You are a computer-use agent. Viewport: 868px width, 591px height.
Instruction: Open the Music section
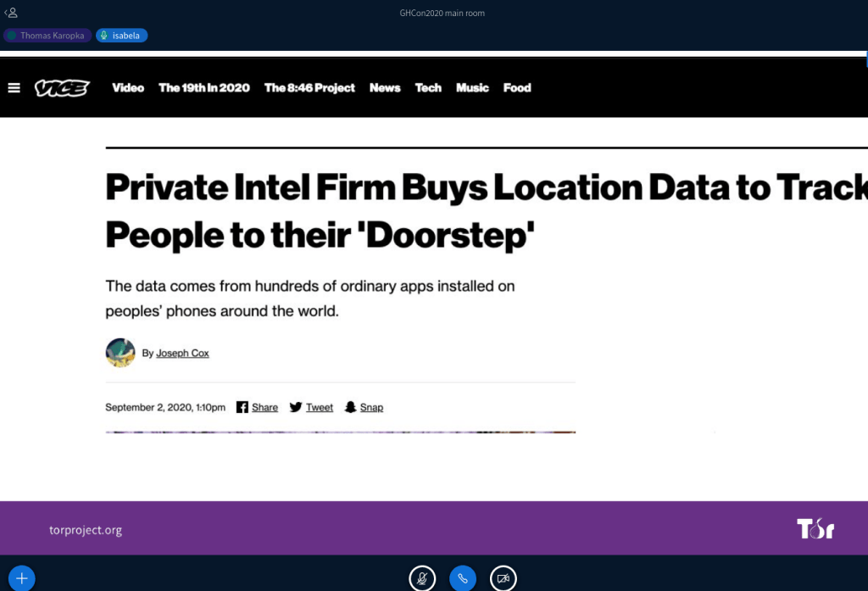[x=472, y=88]
